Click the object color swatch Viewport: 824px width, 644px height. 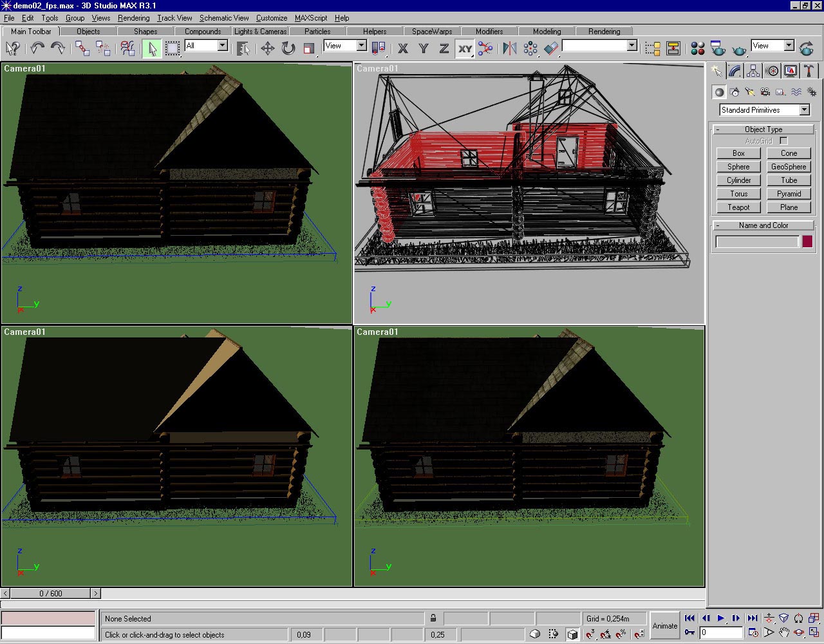[807, 241]
